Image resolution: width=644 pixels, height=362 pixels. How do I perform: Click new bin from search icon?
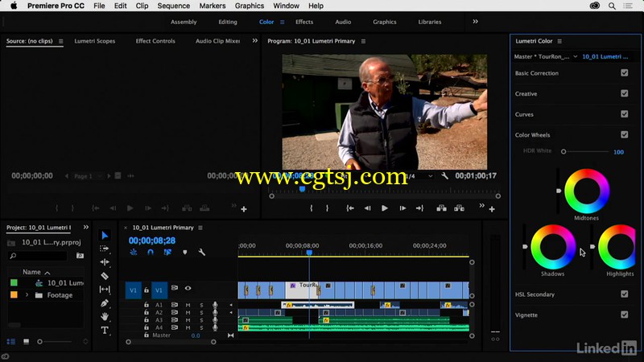click(x=80, y=256)
